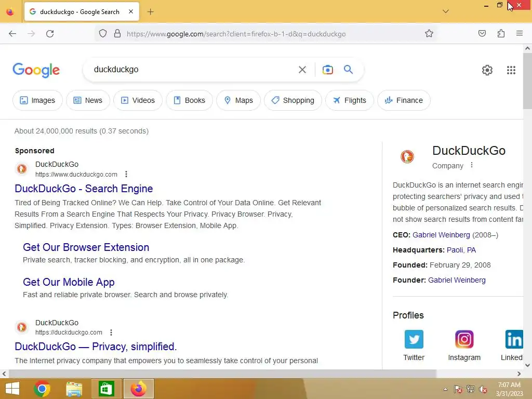Open muted volume tray icon

[483, 389]
